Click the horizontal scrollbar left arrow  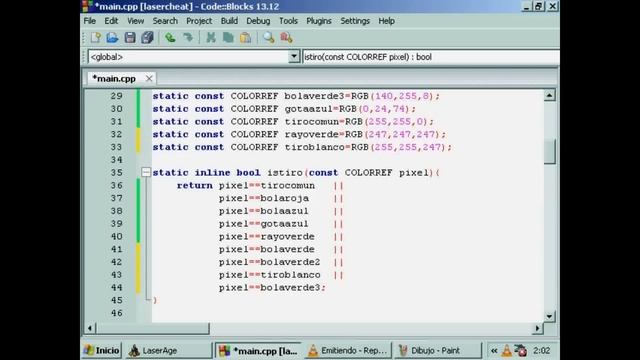90,328
